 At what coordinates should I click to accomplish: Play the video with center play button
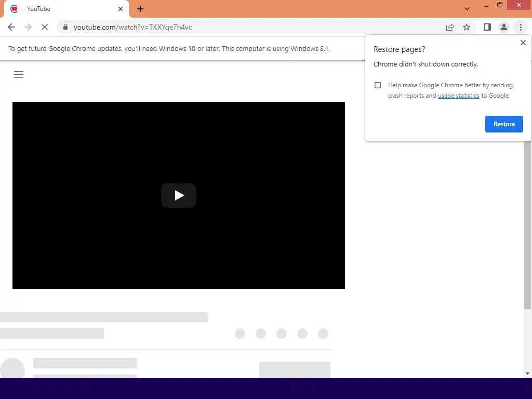coord(179,195)
